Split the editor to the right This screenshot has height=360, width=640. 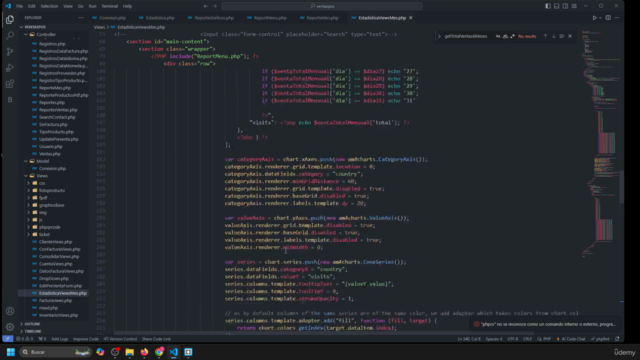pos(608,18)
